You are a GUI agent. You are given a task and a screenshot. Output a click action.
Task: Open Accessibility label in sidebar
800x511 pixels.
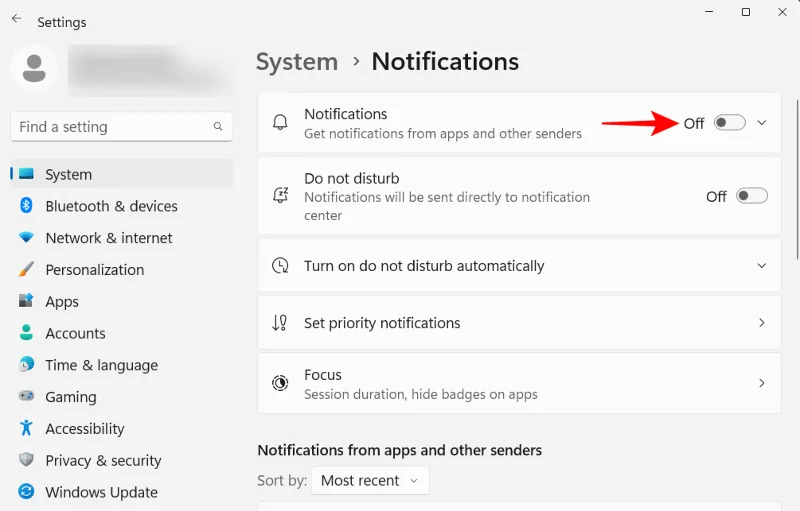point(85,428)
